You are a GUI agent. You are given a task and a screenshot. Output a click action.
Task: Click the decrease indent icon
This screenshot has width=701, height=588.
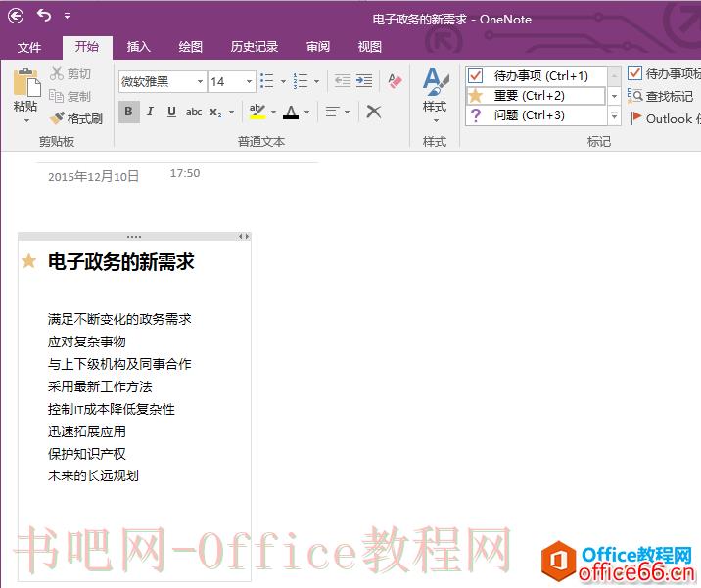343,81
